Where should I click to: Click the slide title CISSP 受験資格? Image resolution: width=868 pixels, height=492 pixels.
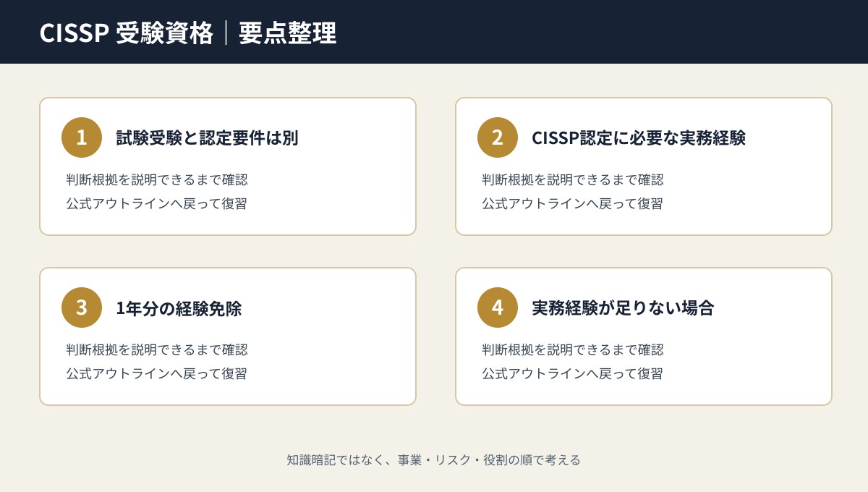(127, 33)
